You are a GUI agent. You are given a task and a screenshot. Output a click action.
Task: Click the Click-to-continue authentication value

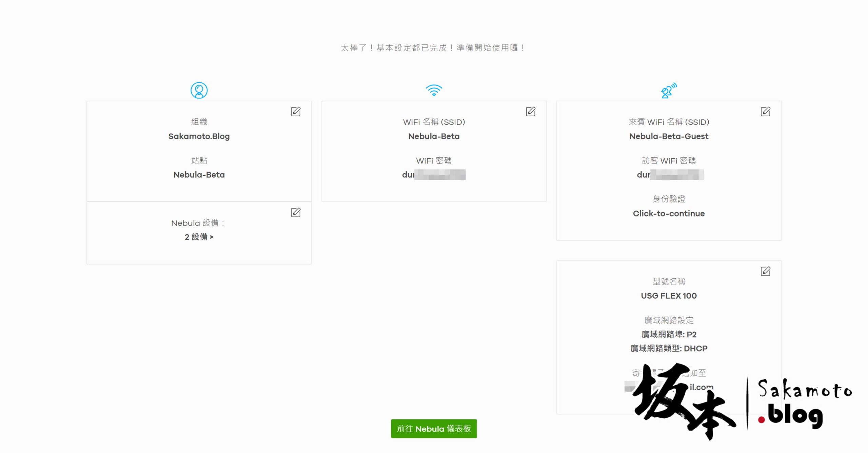coord(669,213)
